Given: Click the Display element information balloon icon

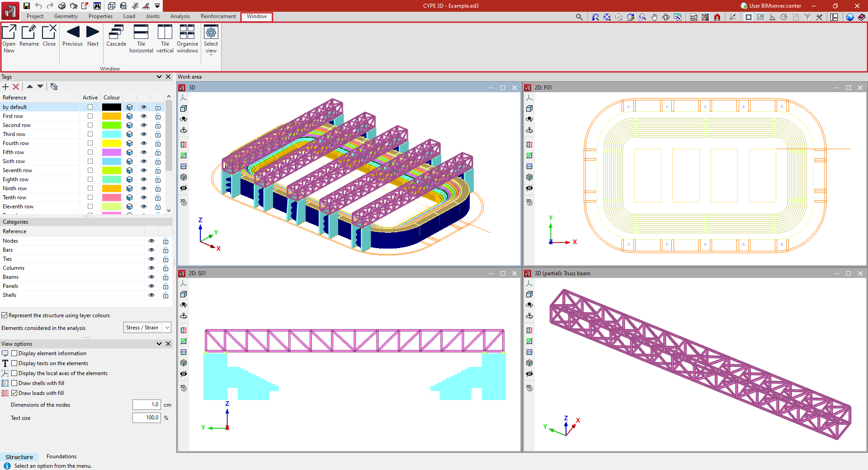Looking at the screenshot, I should 5,353.
